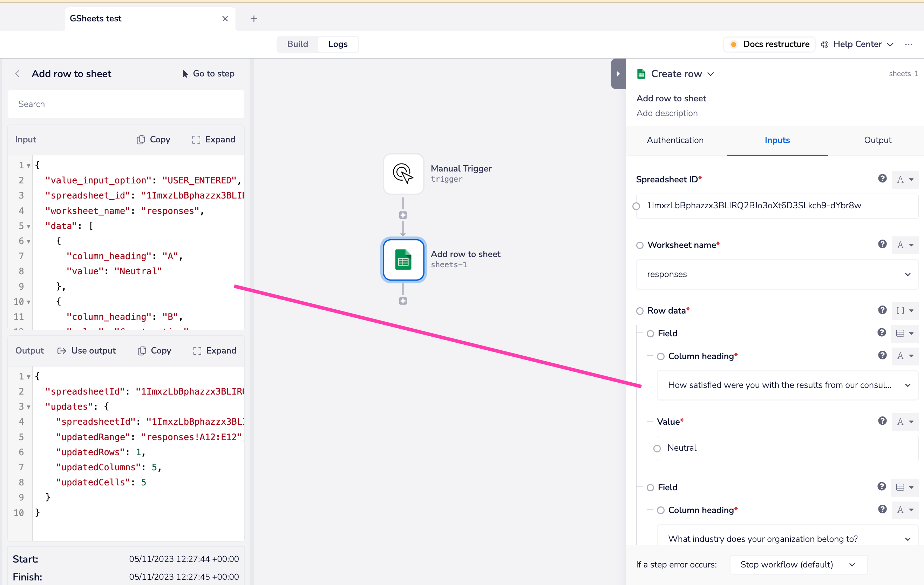
Task: Open help tooltip for Spreadsheet ID
Action: pos(882,179)
